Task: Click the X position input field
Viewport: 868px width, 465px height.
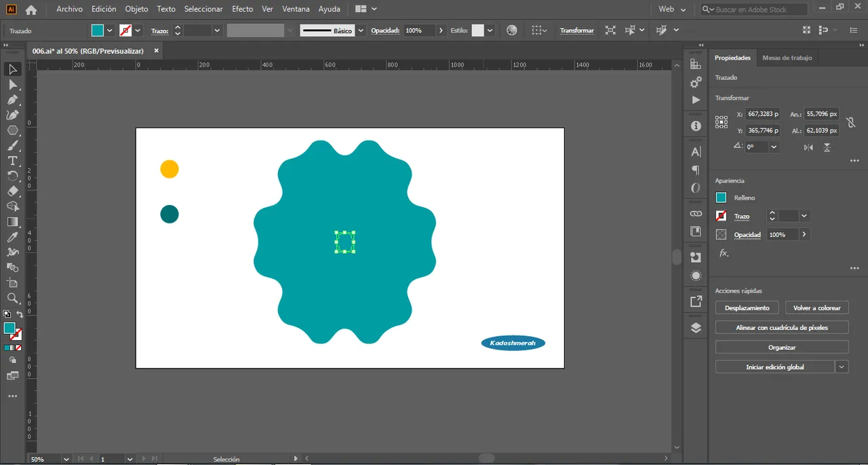Action: [x=763, y=114]
